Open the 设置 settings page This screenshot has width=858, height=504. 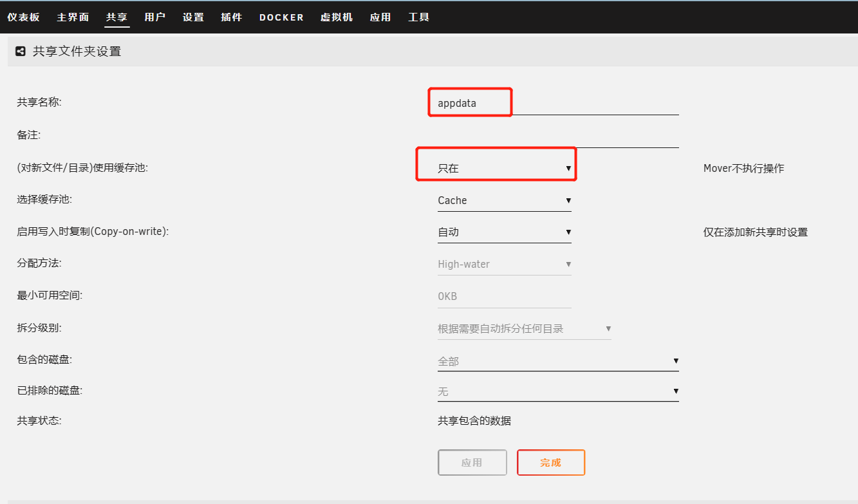(x=193, y=17)
